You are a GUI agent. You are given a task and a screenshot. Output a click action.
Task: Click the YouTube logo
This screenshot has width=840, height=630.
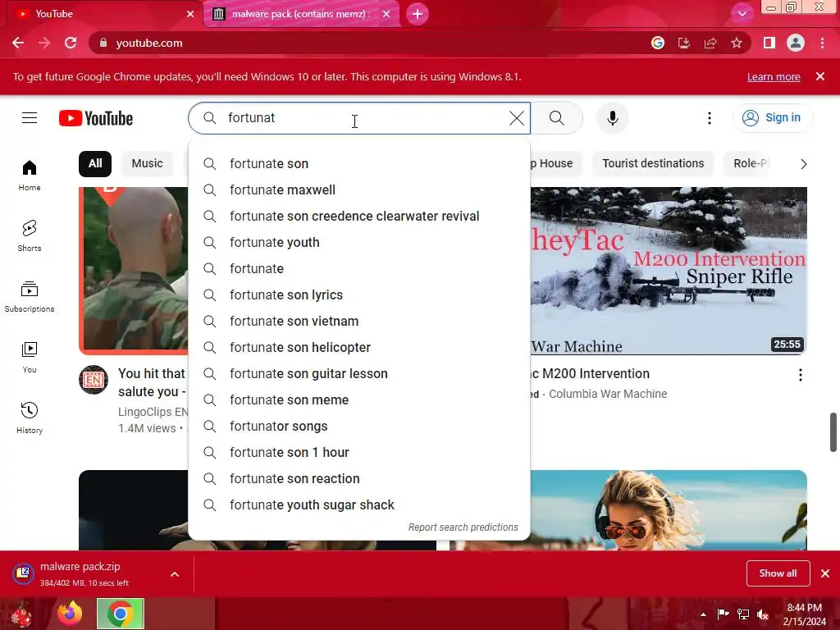pyautogui.click(x=96, y=118)
